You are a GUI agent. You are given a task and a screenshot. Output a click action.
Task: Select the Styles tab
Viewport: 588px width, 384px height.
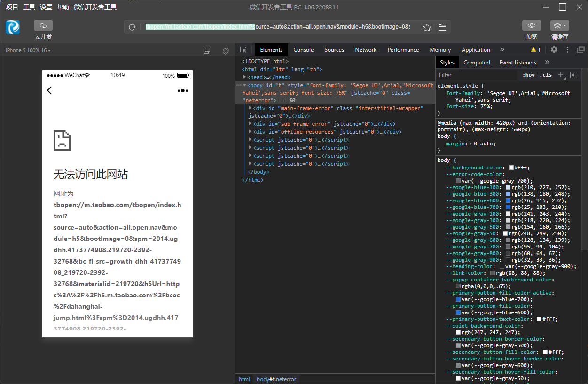click(447, 62)
